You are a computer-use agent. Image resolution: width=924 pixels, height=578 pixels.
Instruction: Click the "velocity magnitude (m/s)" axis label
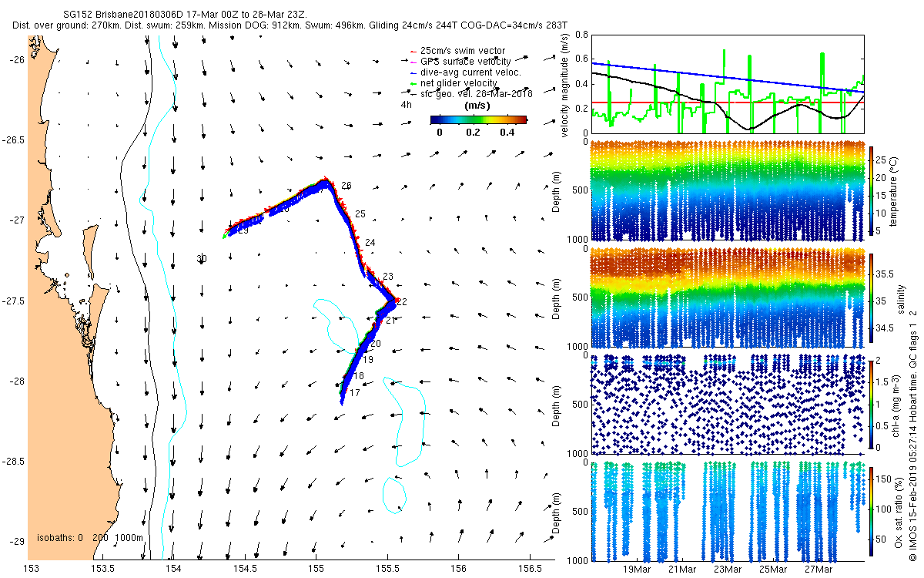pos(566,85)
